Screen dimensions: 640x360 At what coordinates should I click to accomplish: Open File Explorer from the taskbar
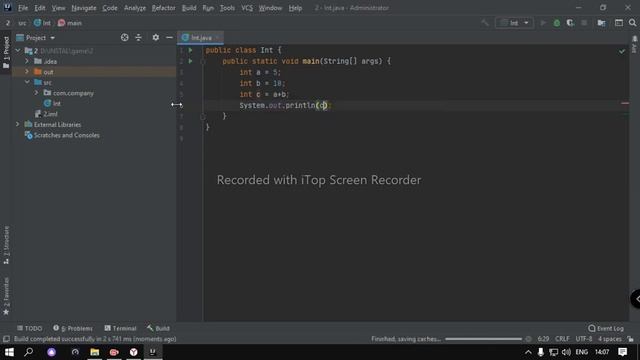click(94, 352)
